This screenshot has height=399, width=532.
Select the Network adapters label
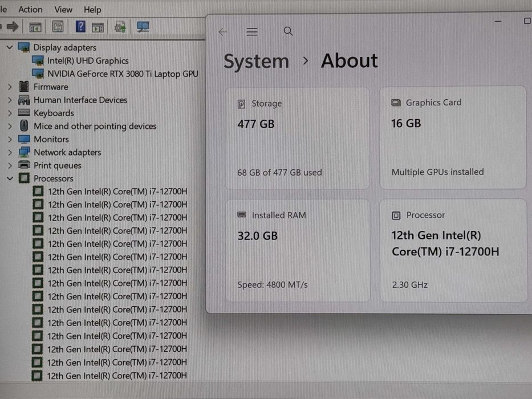[67, 152]
